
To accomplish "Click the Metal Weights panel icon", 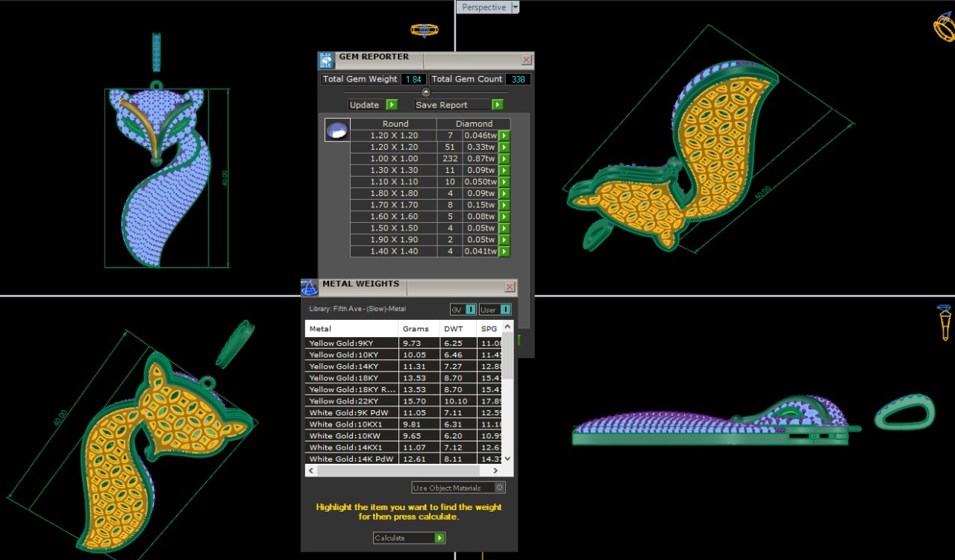I will [x=309, y=287].
